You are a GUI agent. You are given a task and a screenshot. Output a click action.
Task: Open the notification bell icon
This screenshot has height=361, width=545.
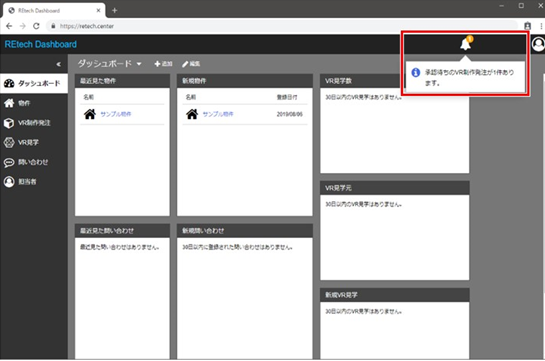465,44
